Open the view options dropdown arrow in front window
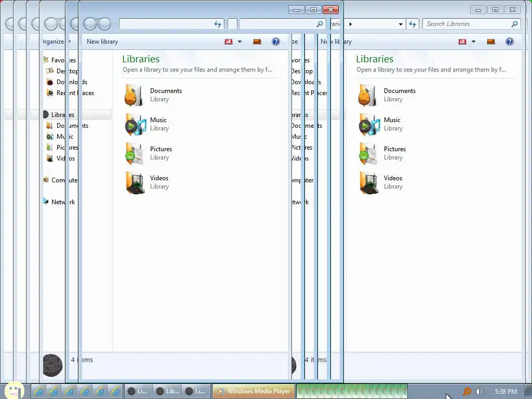532x399 pixels. point(240,42)
